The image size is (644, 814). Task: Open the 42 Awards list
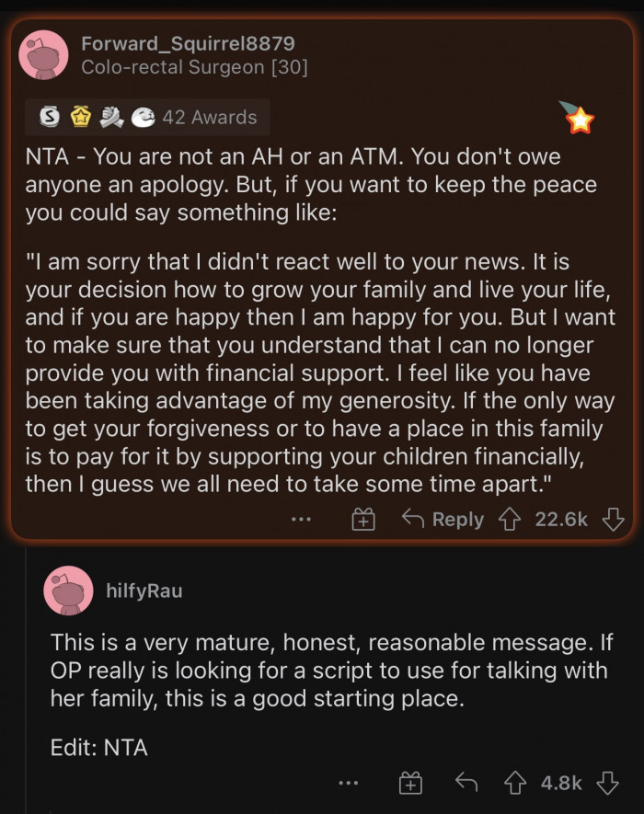coord(209,118)
